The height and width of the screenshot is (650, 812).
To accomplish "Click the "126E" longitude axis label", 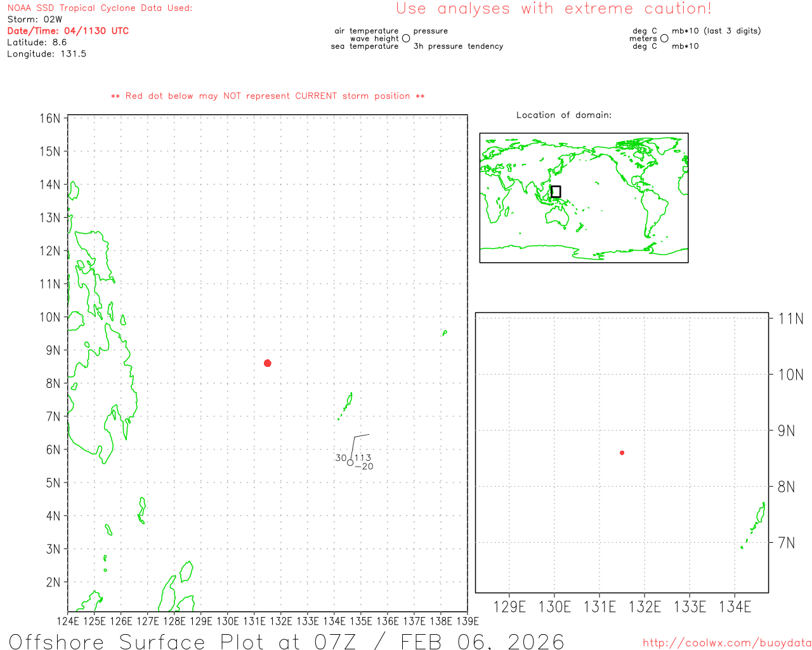I will click(121, 621).
